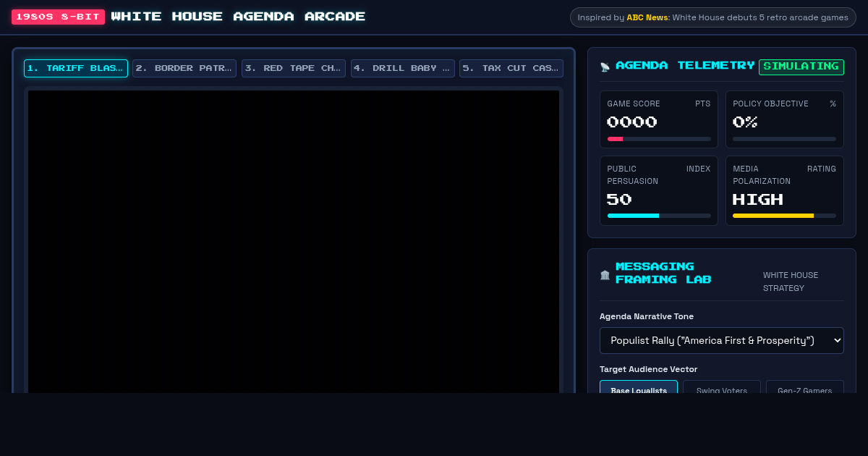The height and width of the screenshot is (456, 868).
Task: Open the Agenda Narrative Tone dropdown
Action: tap(722, 340)
